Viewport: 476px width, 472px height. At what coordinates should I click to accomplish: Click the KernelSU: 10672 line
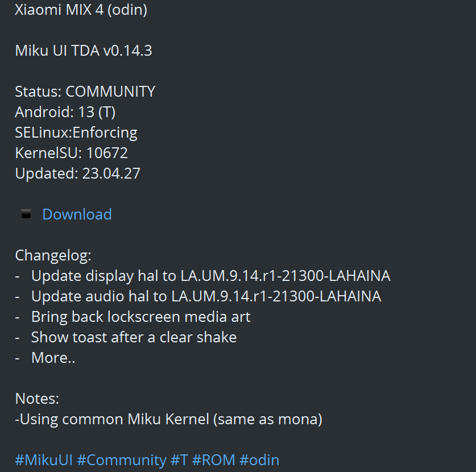pos(71,152)
